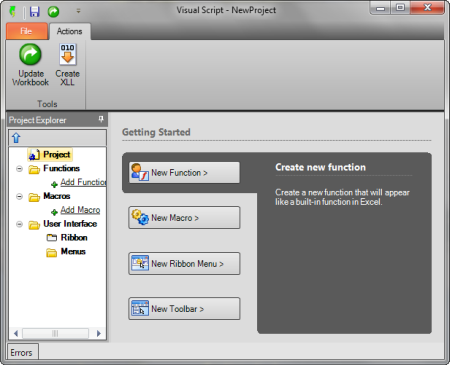Click the Project Explorer panel title
The image size is (450, 365).
click(x=37, y=120)
